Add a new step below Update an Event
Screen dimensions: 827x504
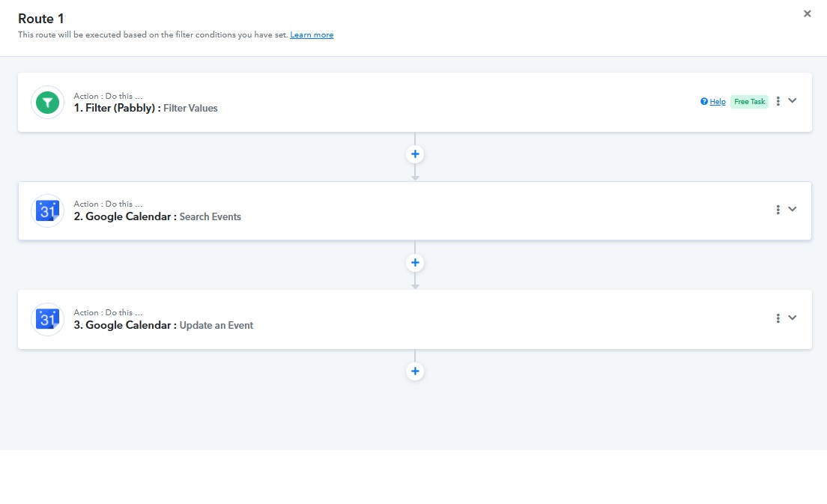tap(415, 371)
